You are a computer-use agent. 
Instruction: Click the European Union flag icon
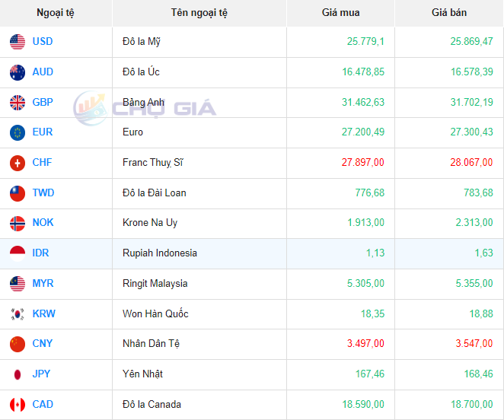tap(18, 132)
